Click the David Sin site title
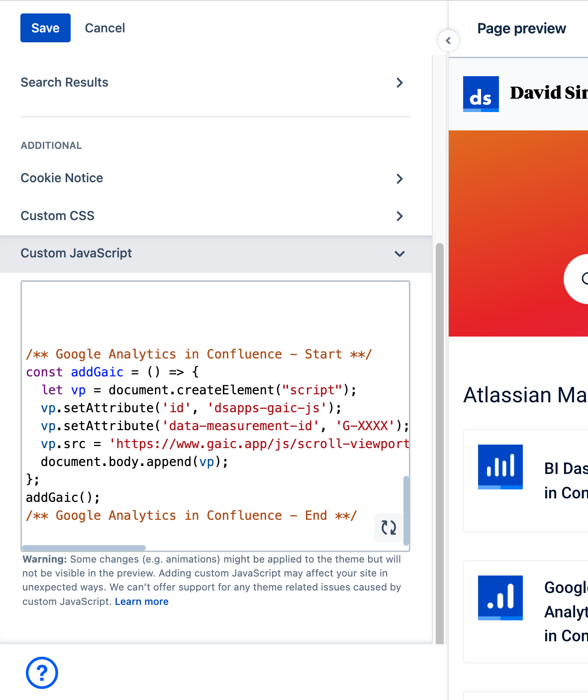588x700 pixels. (548, 93)
